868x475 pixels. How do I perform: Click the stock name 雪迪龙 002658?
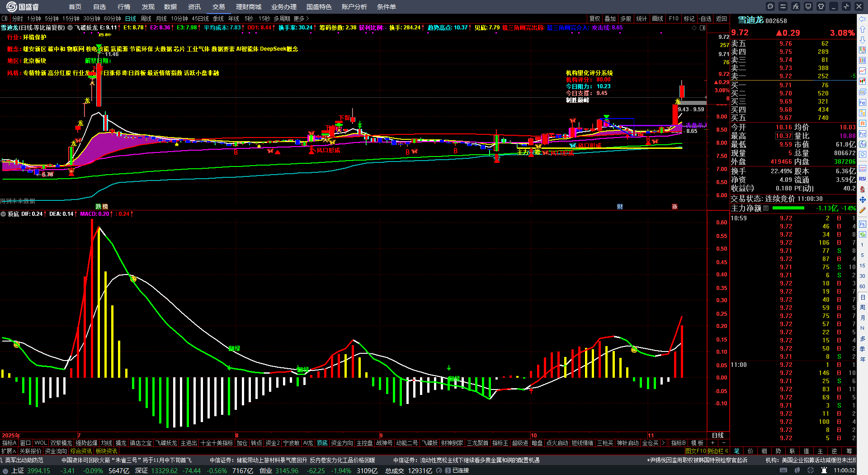tap(762, 20)
